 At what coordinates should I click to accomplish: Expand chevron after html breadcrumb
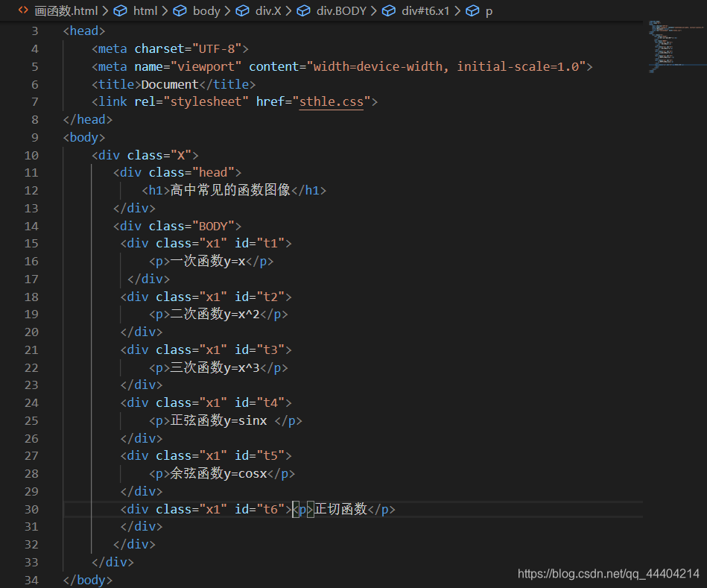165,10
